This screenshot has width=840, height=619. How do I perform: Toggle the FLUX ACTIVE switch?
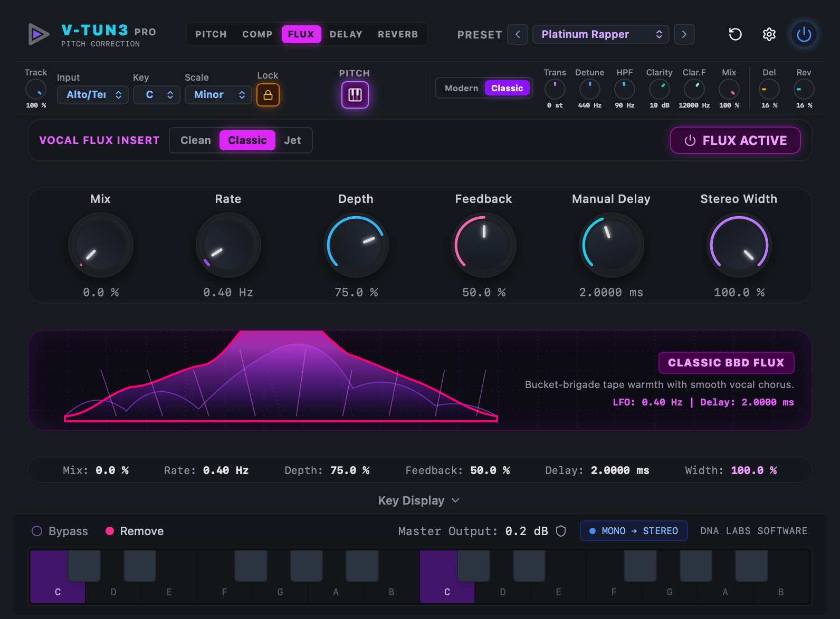735,140
